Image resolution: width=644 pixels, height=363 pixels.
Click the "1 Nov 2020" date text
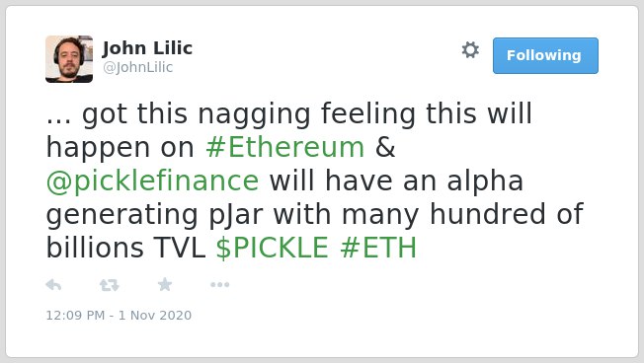click(x=155, y=316)
